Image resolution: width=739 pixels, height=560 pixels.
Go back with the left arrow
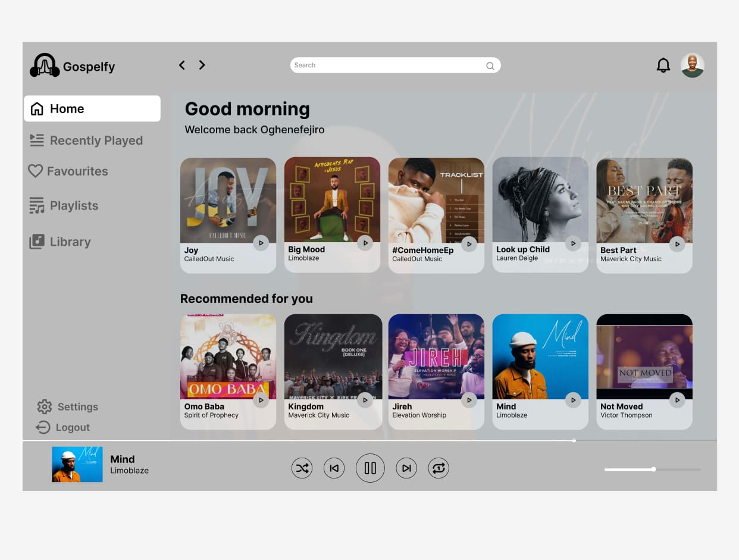tap(182, 65)
